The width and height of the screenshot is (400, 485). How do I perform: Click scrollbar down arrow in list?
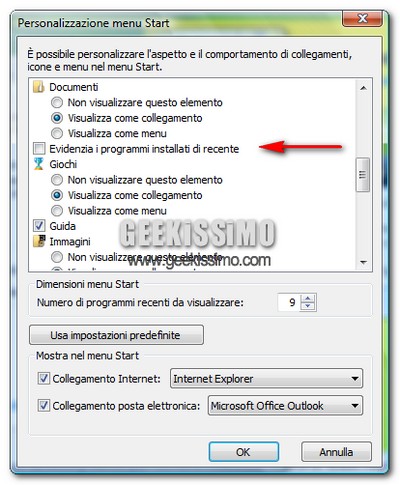point(363,262)
